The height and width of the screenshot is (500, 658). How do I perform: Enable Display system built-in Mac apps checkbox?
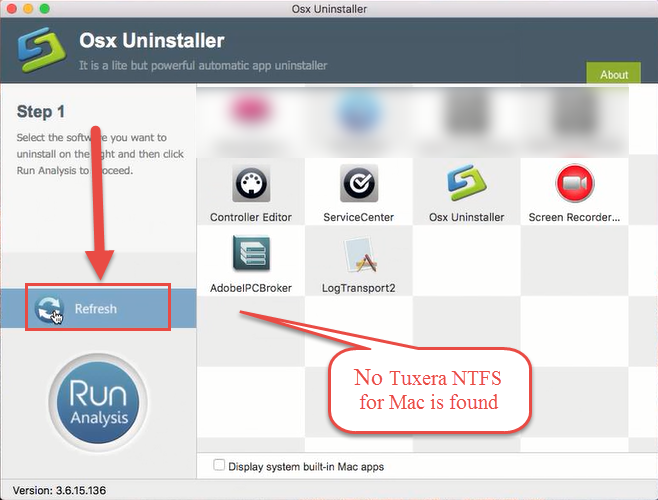[x=219, y=466]
